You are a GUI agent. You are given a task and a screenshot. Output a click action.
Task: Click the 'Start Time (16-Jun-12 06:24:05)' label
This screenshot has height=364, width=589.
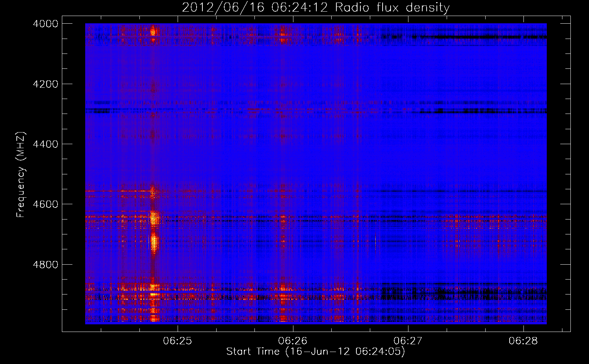click(316, 352)
